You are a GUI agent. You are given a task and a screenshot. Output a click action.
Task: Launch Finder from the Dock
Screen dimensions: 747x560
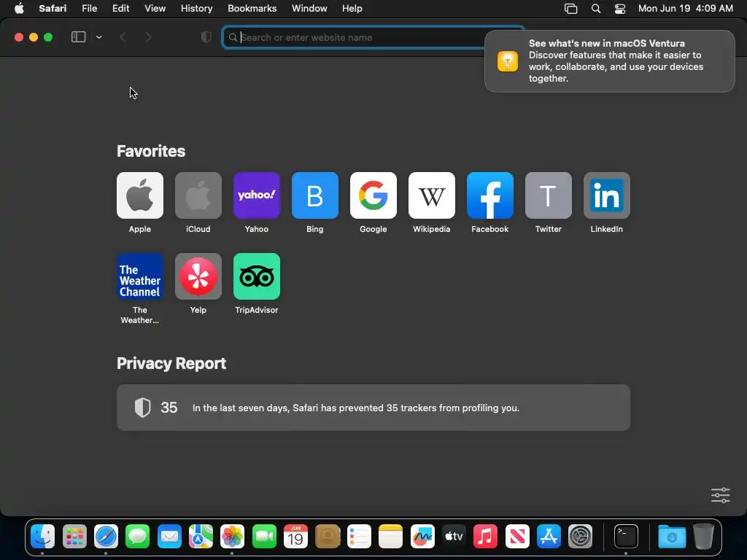[x=42, y=537]
